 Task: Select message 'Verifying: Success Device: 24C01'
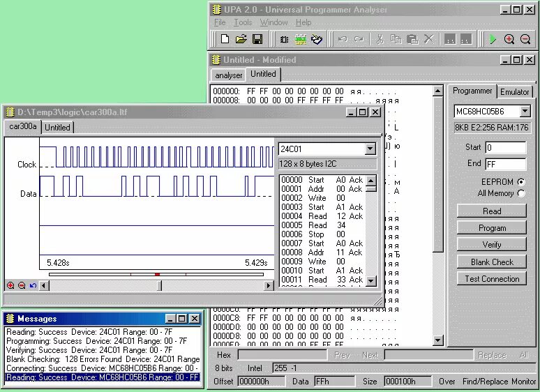103,350
